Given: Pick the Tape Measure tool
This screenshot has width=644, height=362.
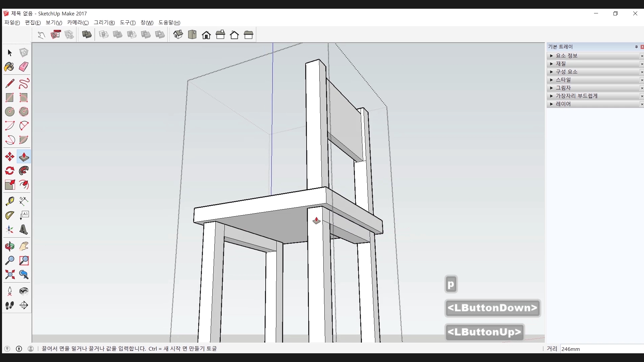Looking at the screenshot, I should [x=9, y=201].
